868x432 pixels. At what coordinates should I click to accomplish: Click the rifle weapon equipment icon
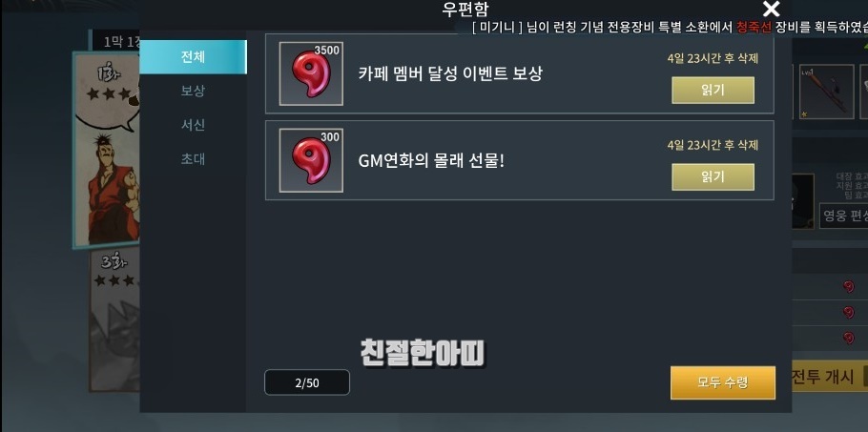pyautogui.click(x=827, y=92)
